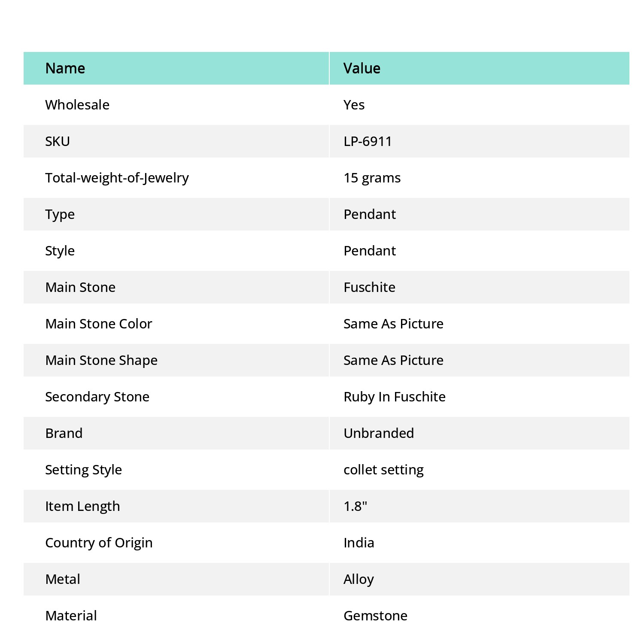Click the SKU value LP-6911
This screenshot has width=644, height=644.
pyautogui.click(x=368, y=141)
